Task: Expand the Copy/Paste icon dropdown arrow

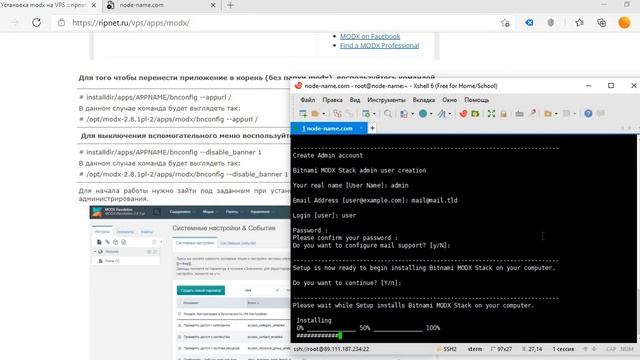Action: pos(412,114)
